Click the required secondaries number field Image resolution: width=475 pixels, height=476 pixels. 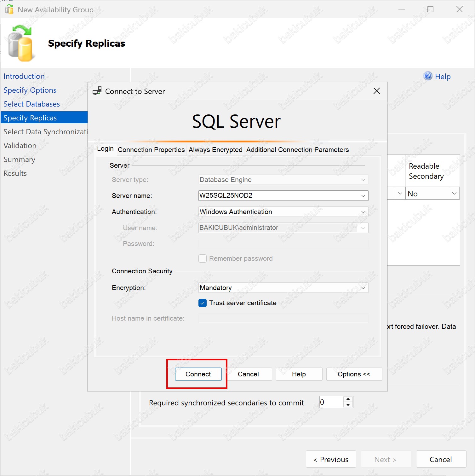(x=331, y=402)
